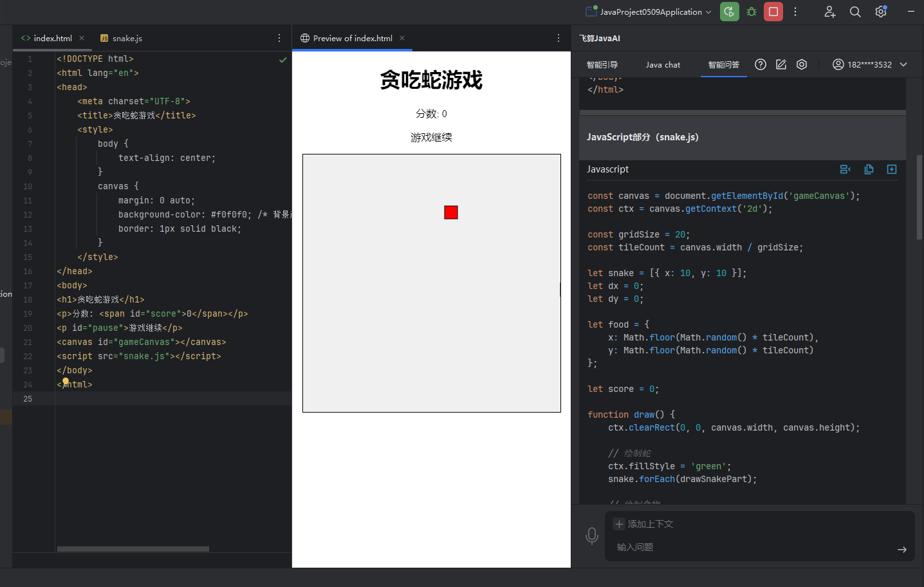
Task: Open the 182****3532 account dropdown
Action: 870,64
